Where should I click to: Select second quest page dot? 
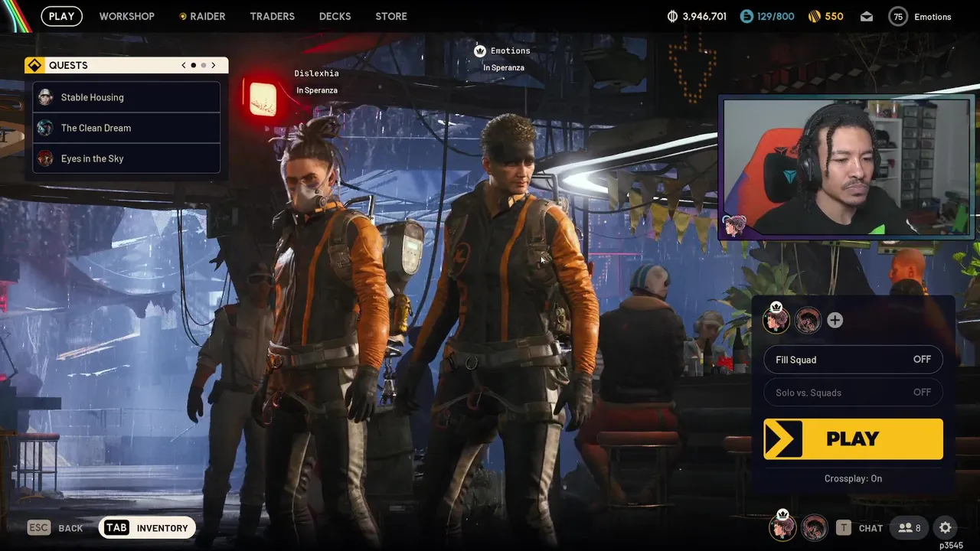tap(203, 65)
